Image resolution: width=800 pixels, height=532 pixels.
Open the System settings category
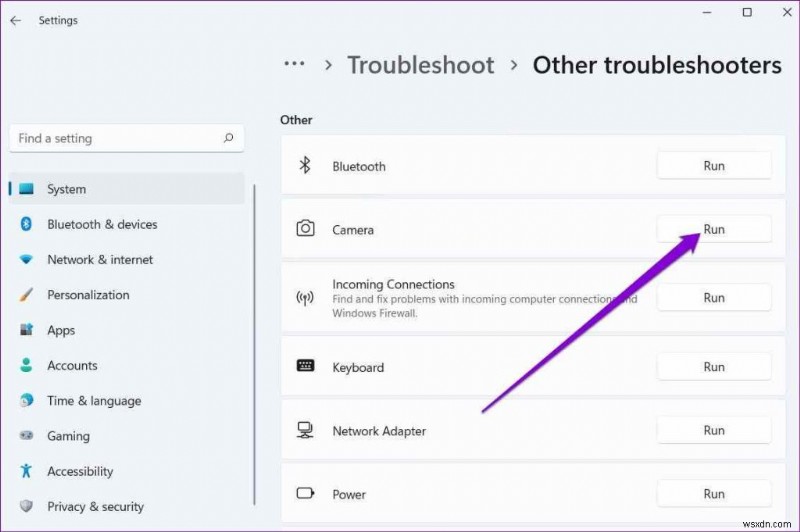click(127, 189)
